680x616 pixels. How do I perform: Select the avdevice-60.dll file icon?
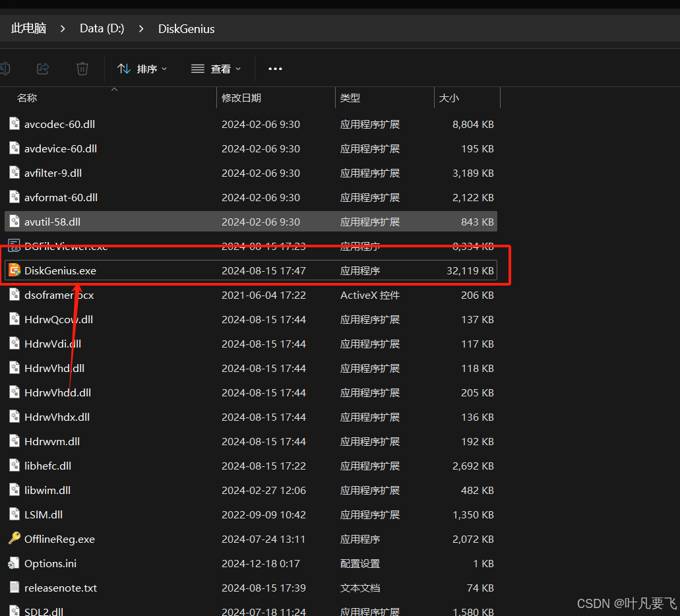[x=15, y=148]
